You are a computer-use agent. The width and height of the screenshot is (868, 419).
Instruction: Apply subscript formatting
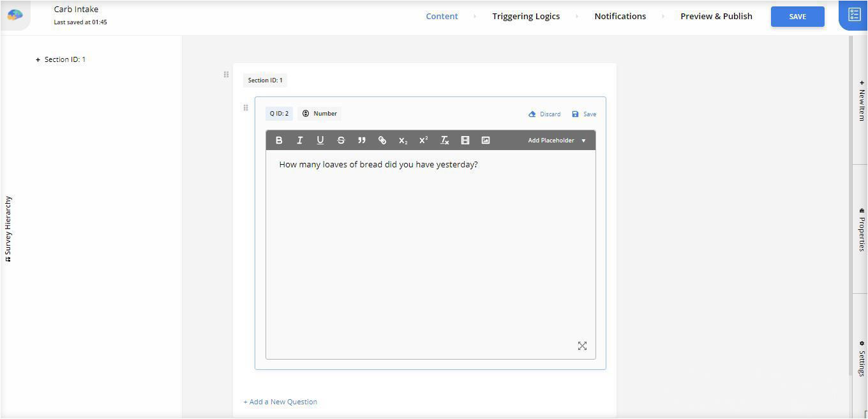[x=403, y=141]
